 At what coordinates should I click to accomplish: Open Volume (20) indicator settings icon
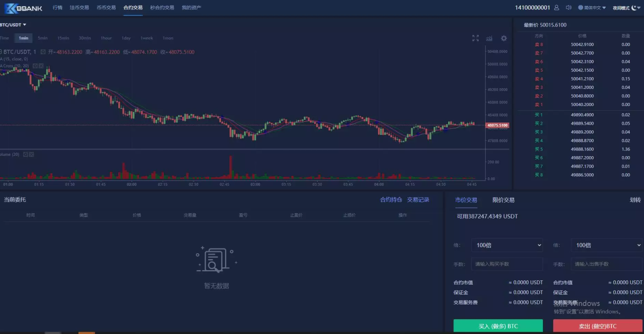(x=25, y=155)
